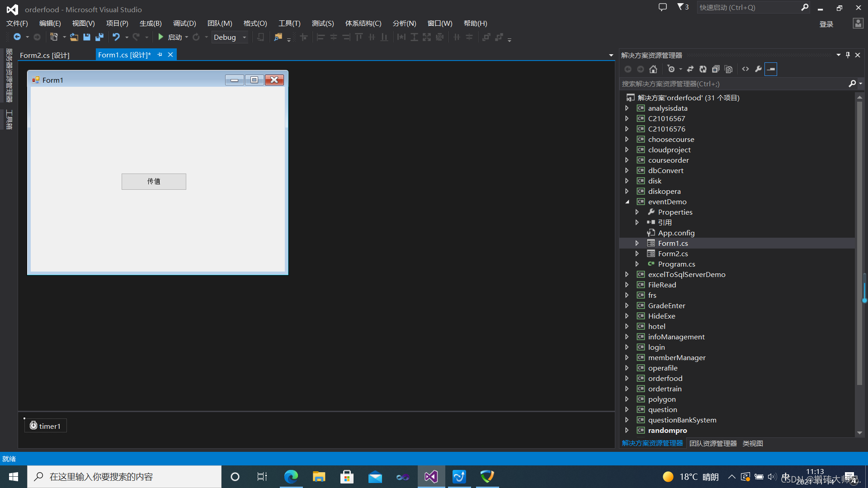Click the View Code angle-brackets icon

pyautogui.click(x=745, y=69)
